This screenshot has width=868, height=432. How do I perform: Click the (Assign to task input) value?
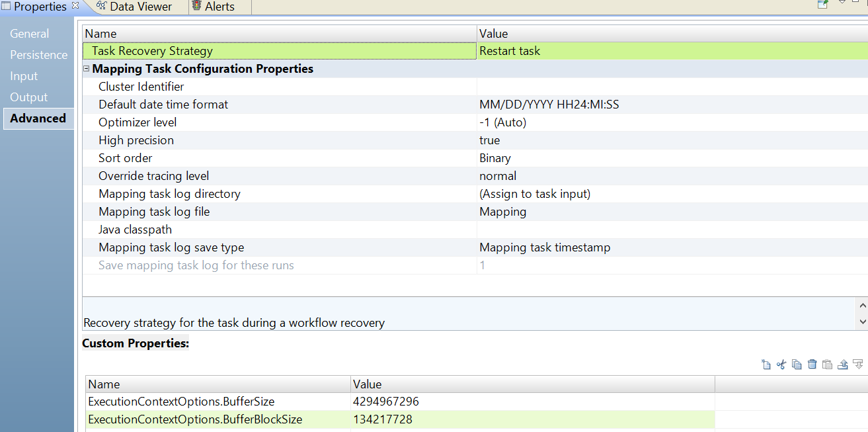pos(672,194)
